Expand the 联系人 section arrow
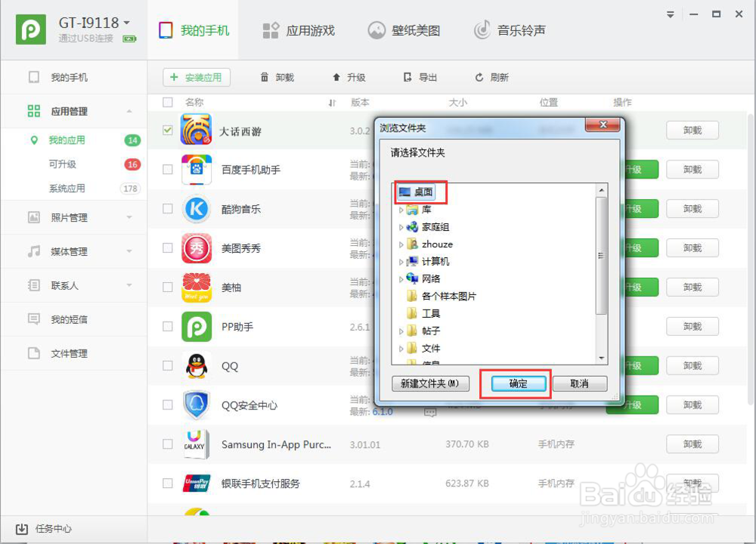 point(129,285)
